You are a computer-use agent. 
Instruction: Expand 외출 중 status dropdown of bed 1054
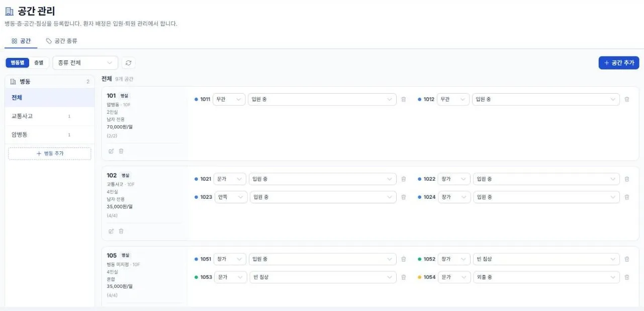tap(546, 277)
